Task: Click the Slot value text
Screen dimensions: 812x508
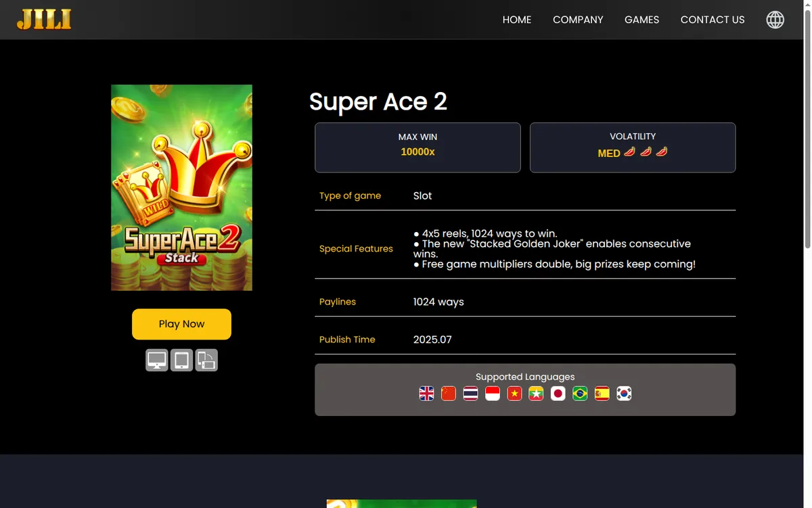Action: (x=422, y=195)
